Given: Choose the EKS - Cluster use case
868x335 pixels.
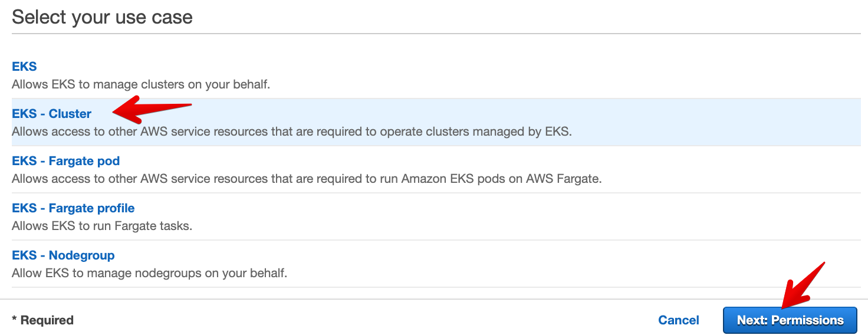Looking at the screenshot, I should (52, 114).
